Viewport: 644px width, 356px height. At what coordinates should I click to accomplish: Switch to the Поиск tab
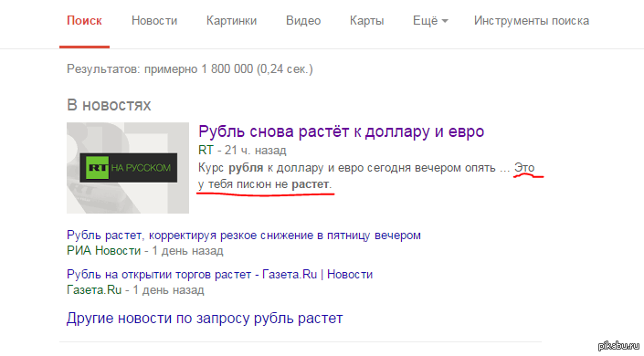point(84,20)
